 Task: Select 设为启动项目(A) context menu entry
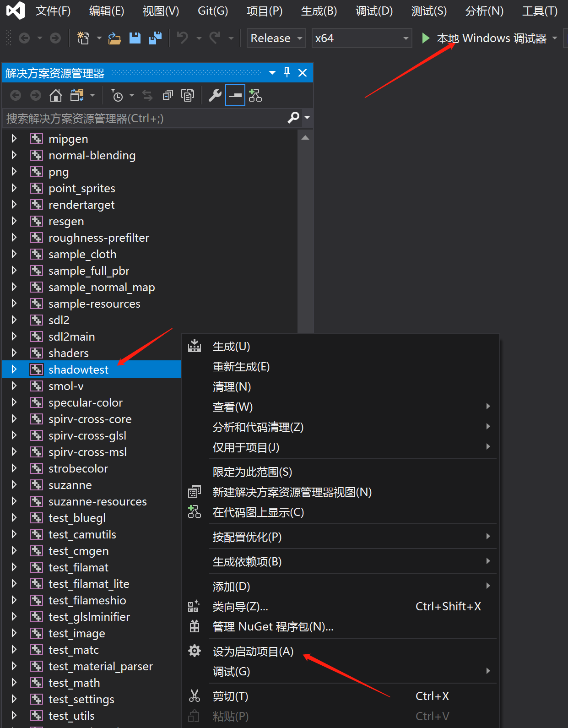tap(340, 651)
